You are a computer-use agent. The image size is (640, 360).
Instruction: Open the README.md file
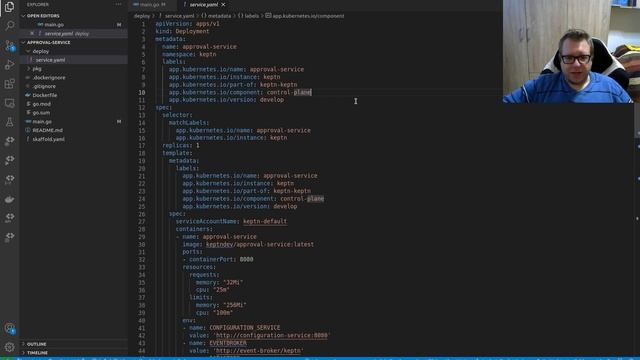pos(48,130)
